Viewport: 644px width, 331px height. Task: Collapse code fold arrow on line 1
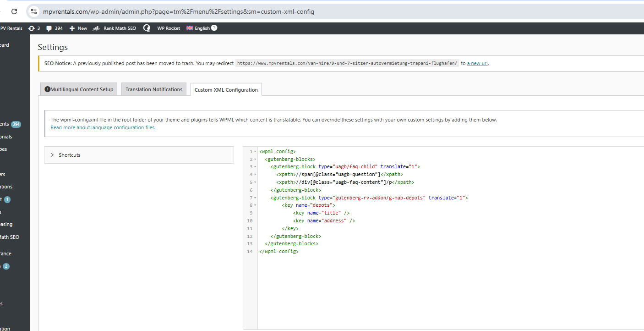(x=255, y=152)
